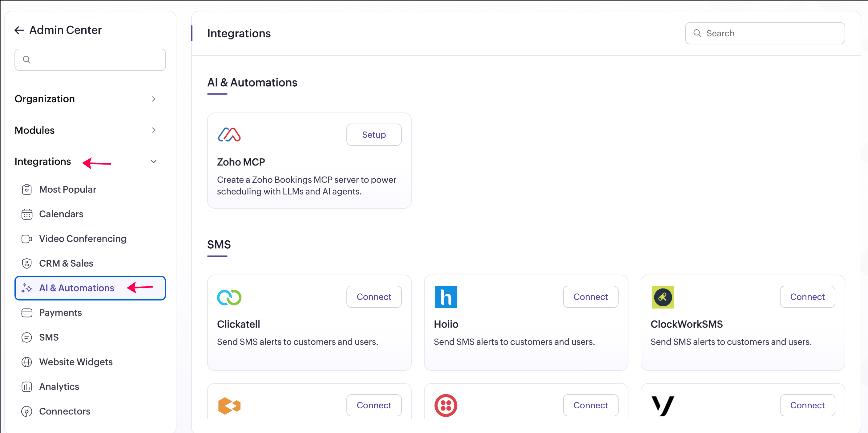Screen dimensions: 868x433
Task: Expand the Modules section chevron
Action: pyautogui.click(x=154, y=130)
